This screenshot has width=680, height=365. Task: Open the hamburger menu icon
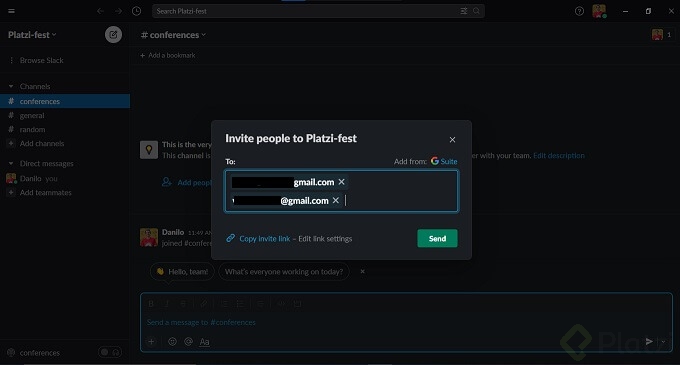pyautogui.click(x=12, y=11)
